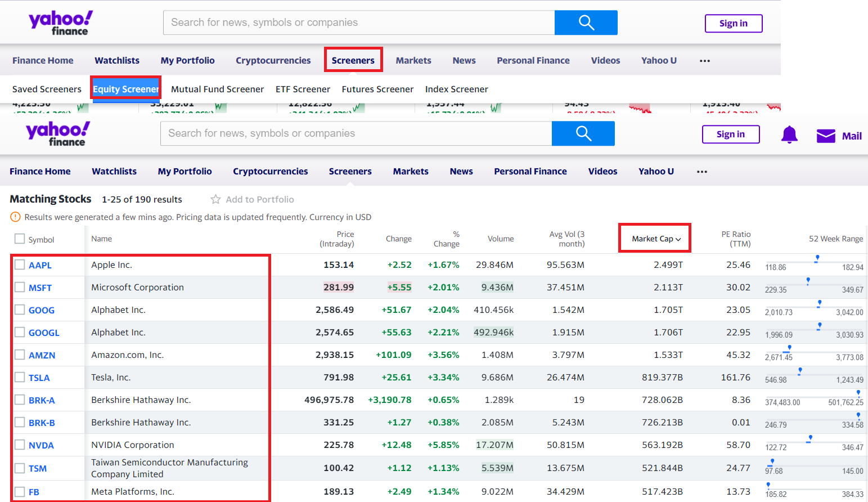
Task: Open the Futures Screener sub-tab
Action: 377,89
